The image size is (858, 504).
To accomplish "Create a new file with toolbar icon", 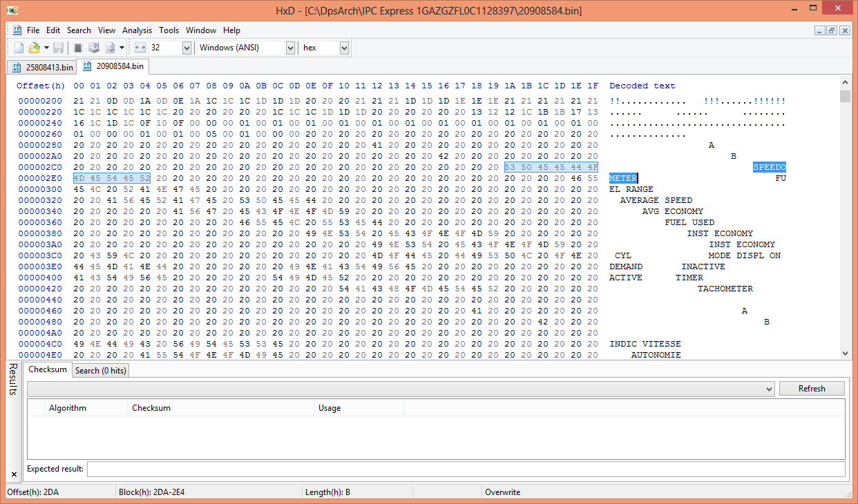I will point(19,48).
